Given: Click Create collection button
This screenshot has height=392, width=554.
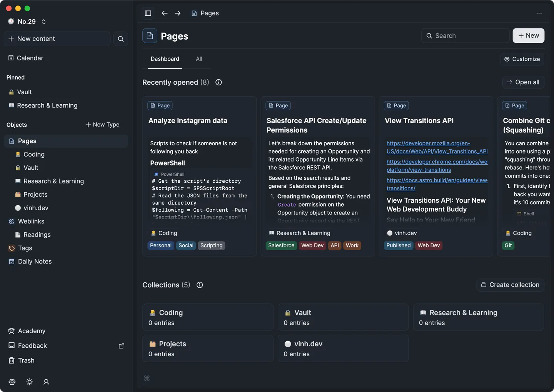Looking at the screenshot, I should click(x=510, y=285).
